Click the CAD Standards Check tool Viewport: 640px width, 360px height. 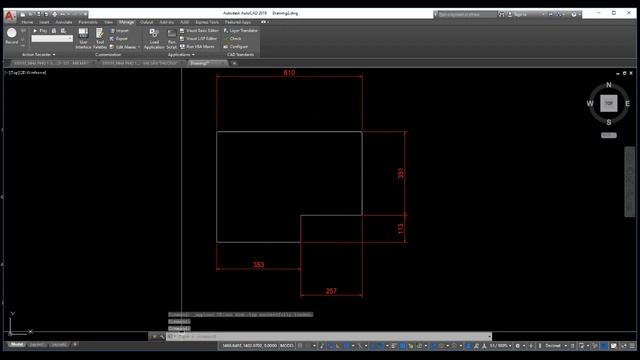pos(232,38)
